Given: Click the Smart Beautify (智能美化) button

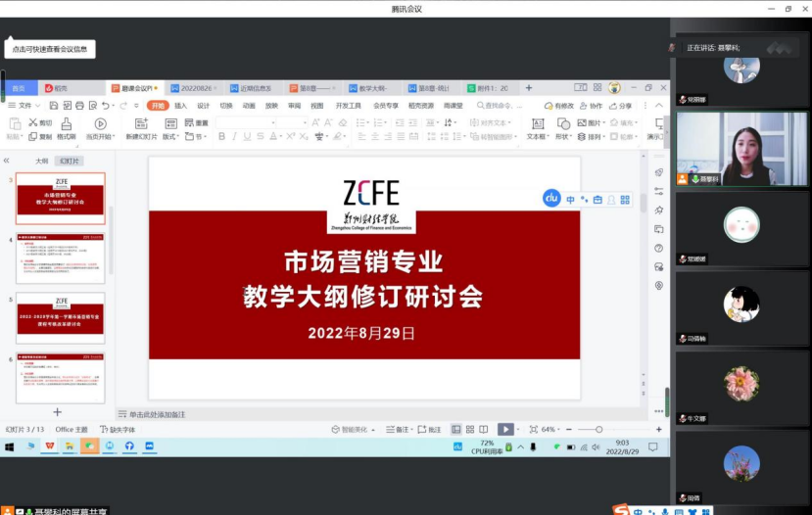Looking at the screenshot, I should (x=353, y=430).
